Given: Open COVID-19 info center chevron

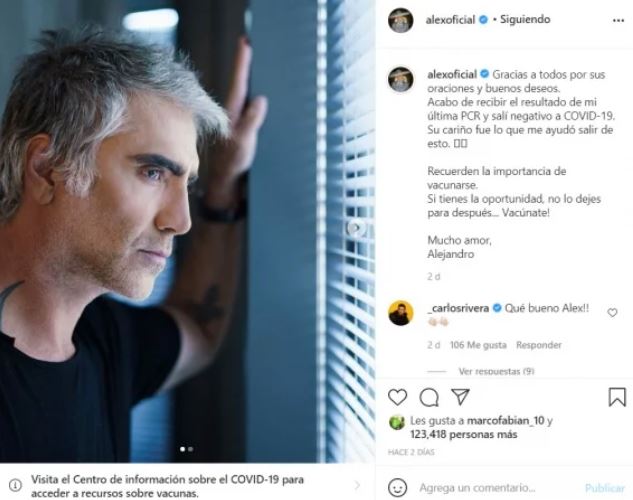Looking at the screenshot, I should (357, 485).
